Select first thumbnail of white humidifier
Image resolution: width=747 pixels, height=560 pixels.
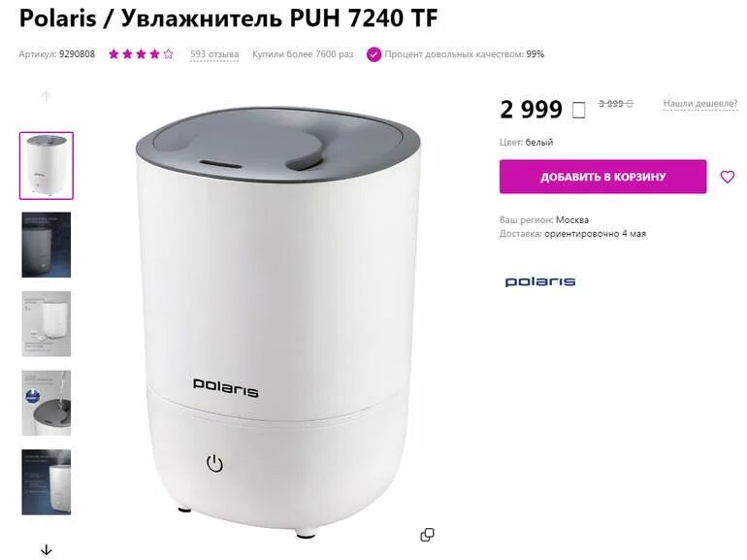(47, 165)
